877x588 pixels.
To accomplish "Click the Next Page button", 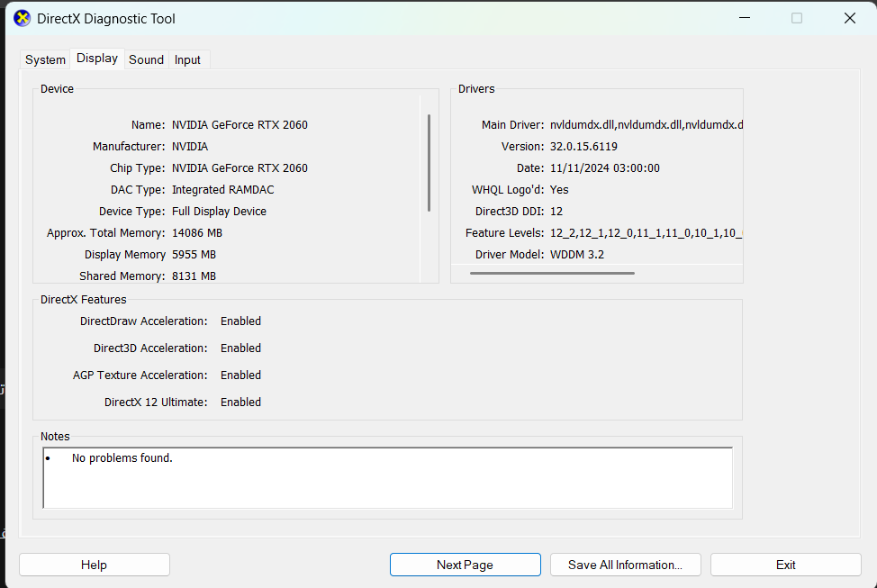I will click(x=465, y=565).
